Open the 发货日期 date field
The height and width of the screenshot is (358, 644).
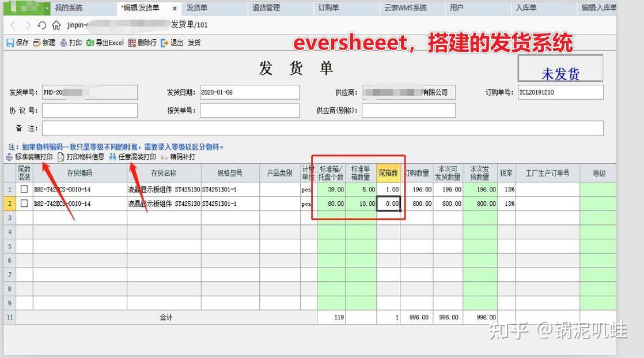[x=248, y=92]
